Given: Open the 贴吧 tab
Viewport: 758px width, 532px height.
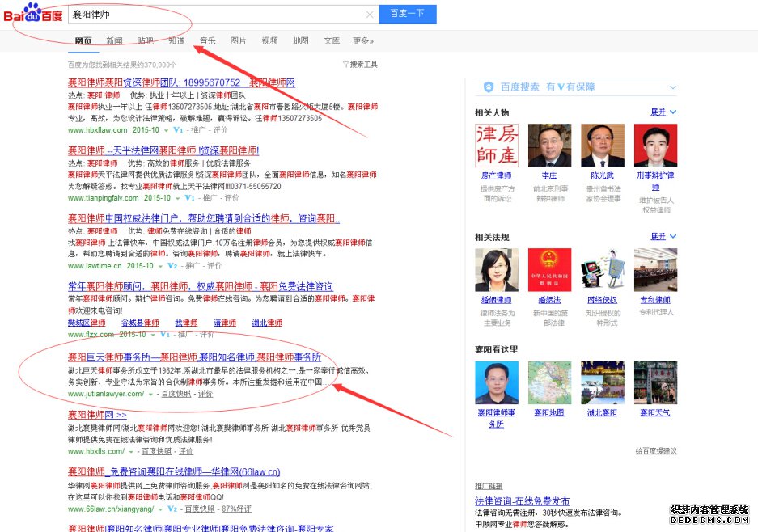Looking at the screenshot, I should pos(145,41).
